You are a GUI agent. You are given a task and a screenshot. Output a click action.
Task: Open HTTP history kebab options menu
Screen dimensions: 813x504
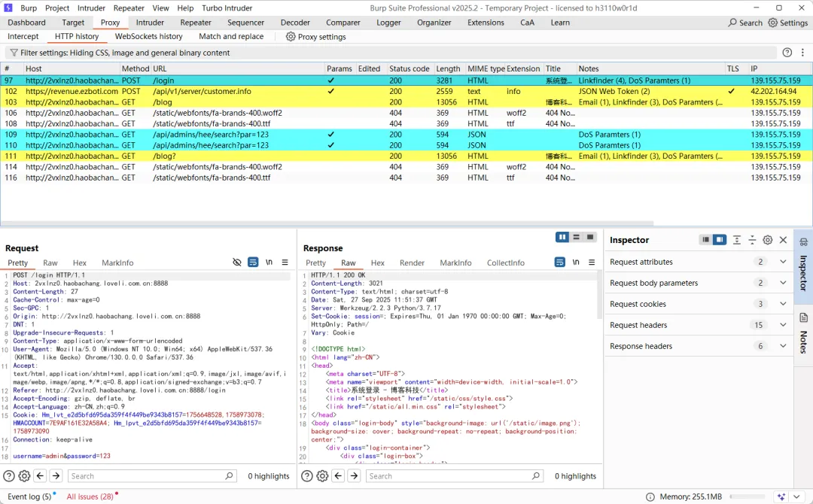[802, 53]
